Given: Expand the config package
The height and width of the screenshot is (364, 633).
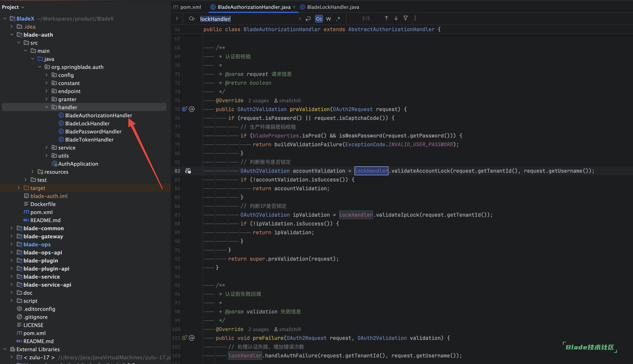Looking at the screenshot, I should point(47,75).
